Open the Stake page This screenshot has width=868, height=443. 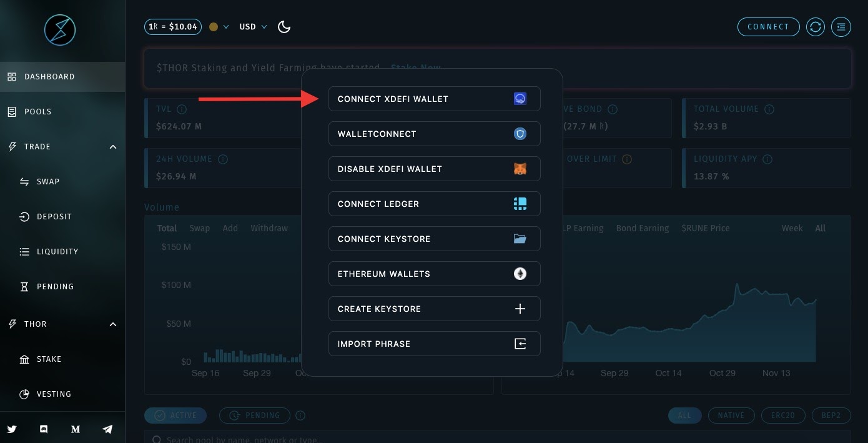click(62, 359)
